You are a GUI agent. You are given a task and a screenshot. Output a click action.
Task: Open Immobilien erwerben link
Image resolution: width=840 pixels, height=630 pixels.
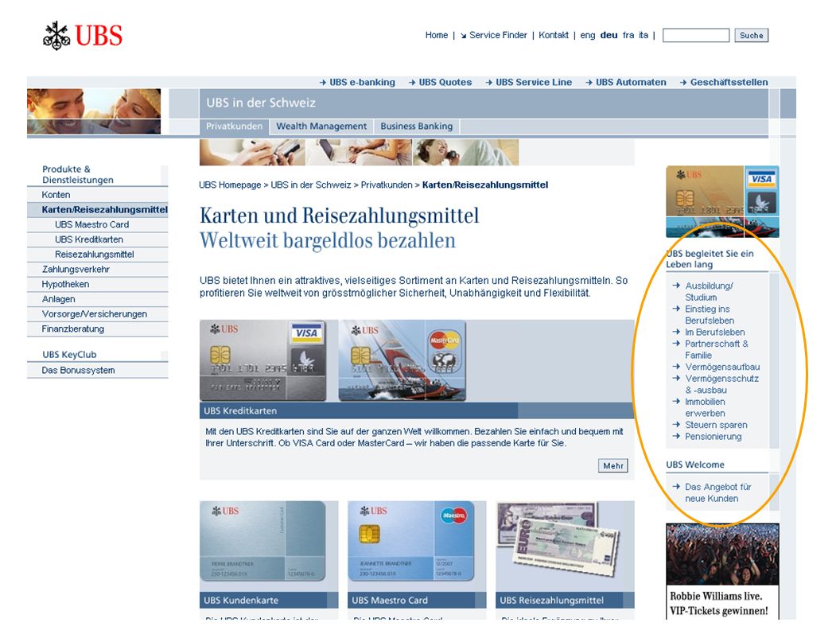tap(705, 408)
